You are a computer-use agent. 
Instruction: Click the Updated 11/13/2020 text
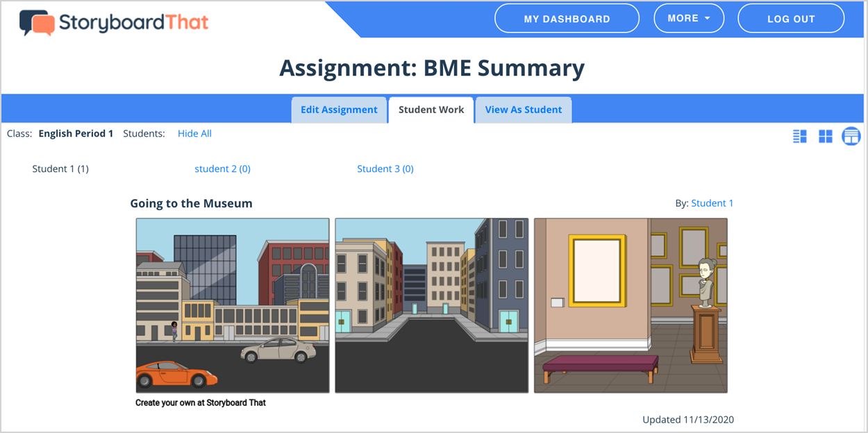pyautogui.click(x=688, y=419)
